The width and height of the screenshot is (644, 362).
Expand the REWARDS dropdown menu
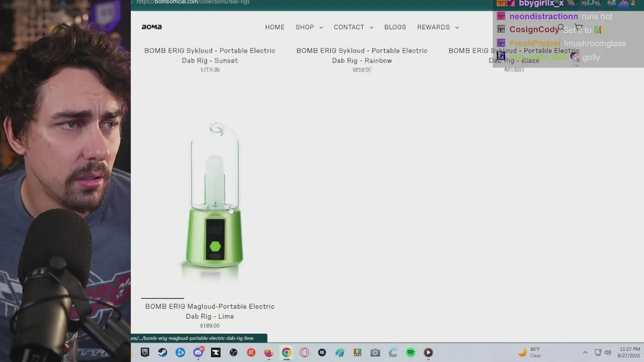[x=438, y=27]
